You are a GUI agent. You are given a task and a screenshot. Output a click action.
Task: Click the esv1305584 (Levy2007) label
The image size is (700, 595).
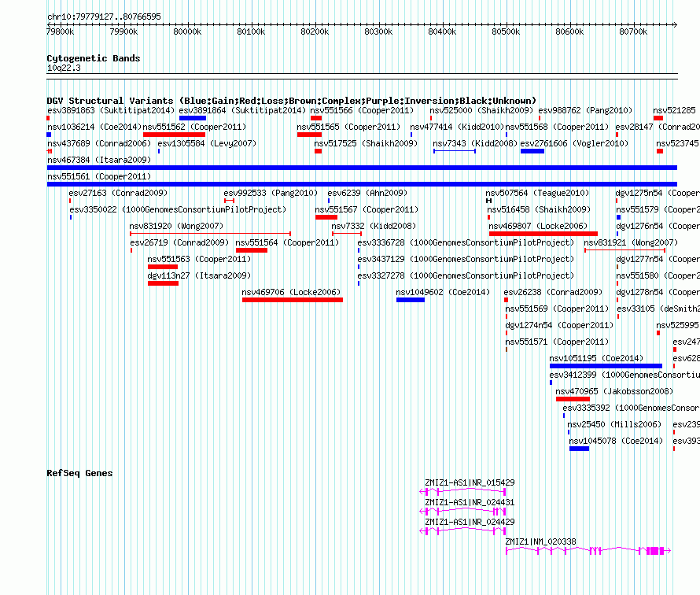207,143
